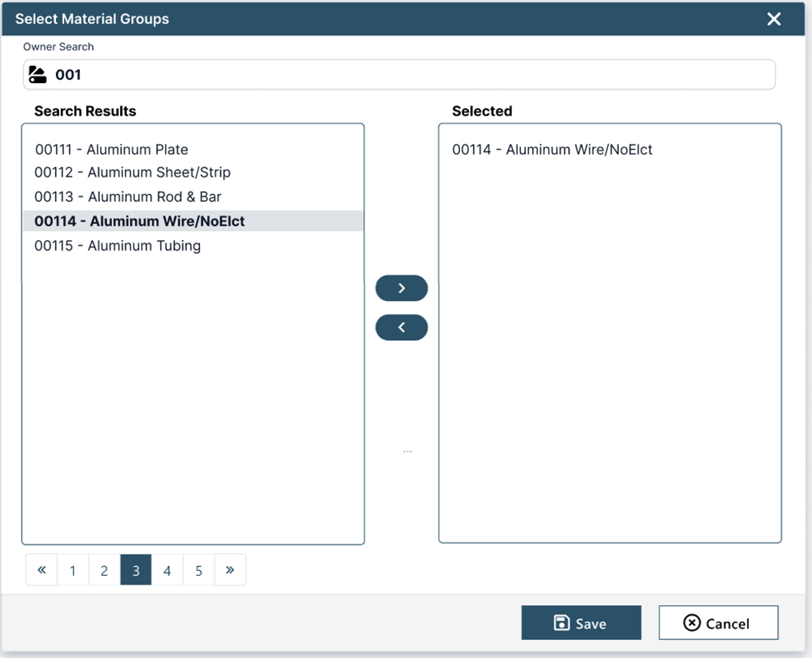Click the right arrow to move selection
This screenshot has width=812, height=658.
coord(401,287)
